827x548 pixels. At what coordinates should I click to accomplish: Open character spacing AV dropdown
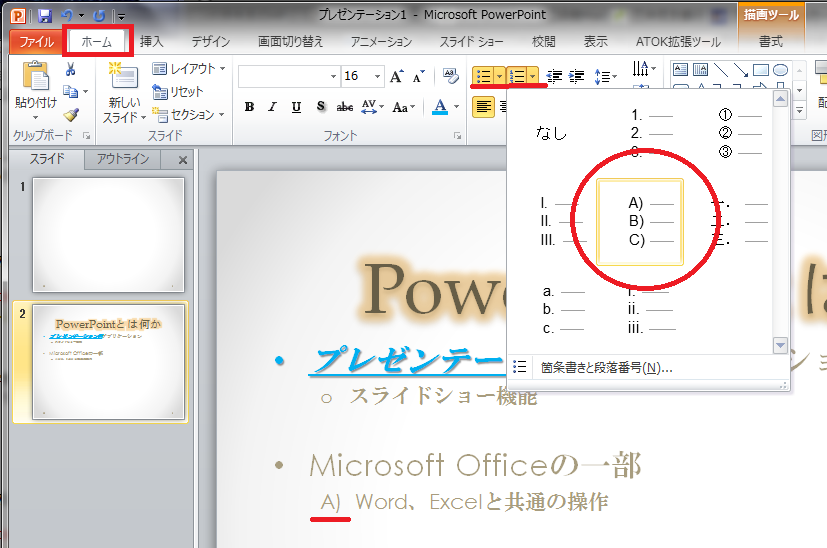[372, 107]
